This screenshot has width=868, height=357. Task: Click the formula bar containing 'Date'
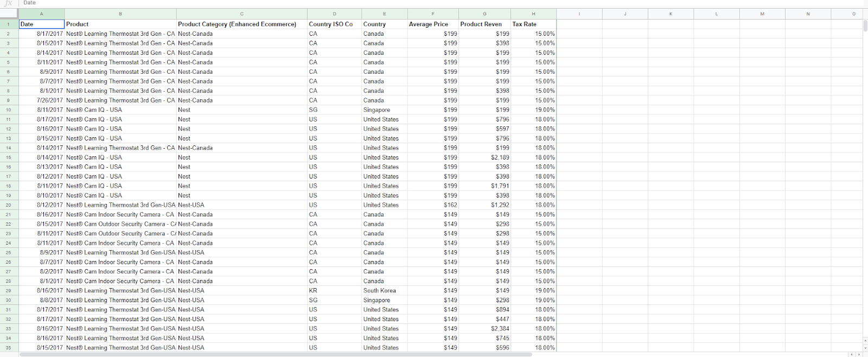pyautogui.click(x=442, y=3)
